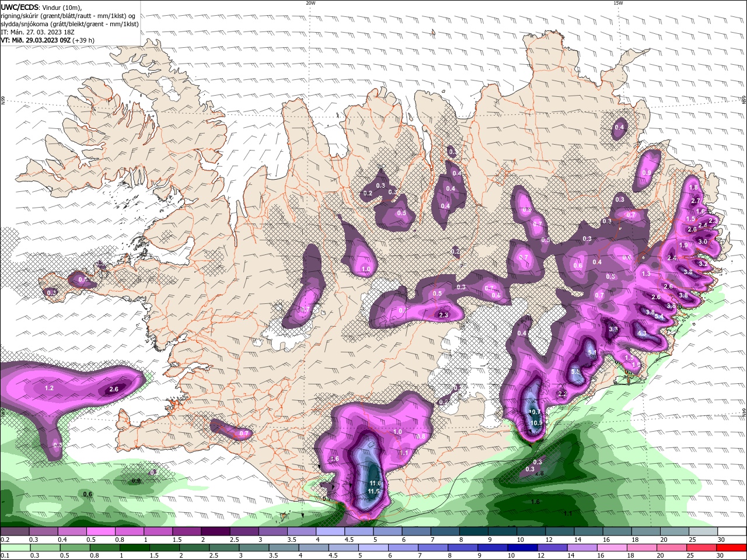Click the '2.3' value in central highlands
This screenshot has height=560, width=747.
443,315
